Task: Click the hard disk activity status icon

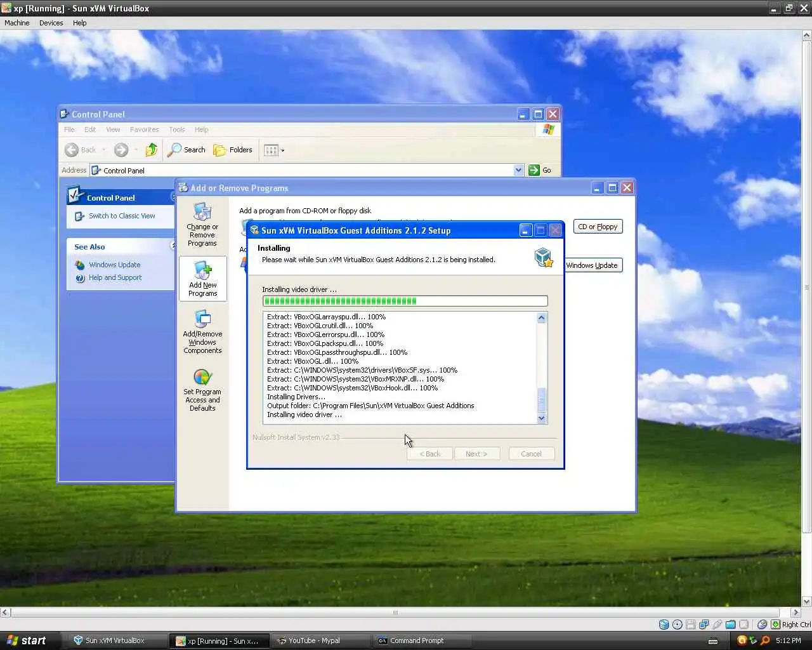Action: point(664,625)
